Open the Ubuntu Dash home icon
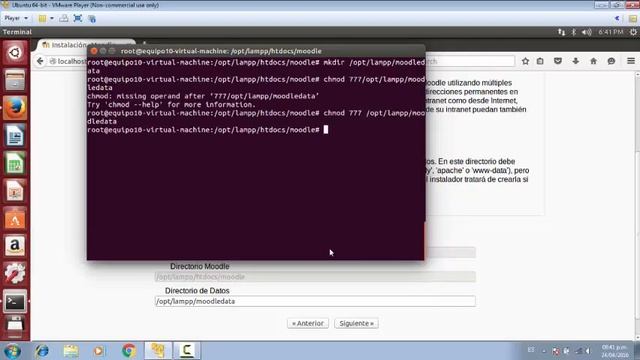Viewport: 640px width, 360px height. click(15, 53)
